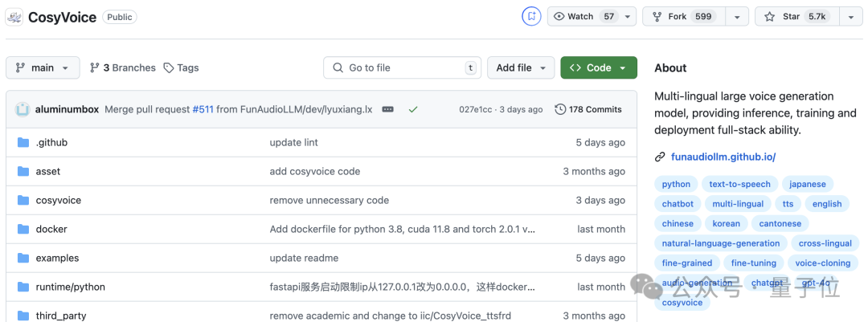Expand the Fork options arrow
868x322 pixels.
click(737, 16)
